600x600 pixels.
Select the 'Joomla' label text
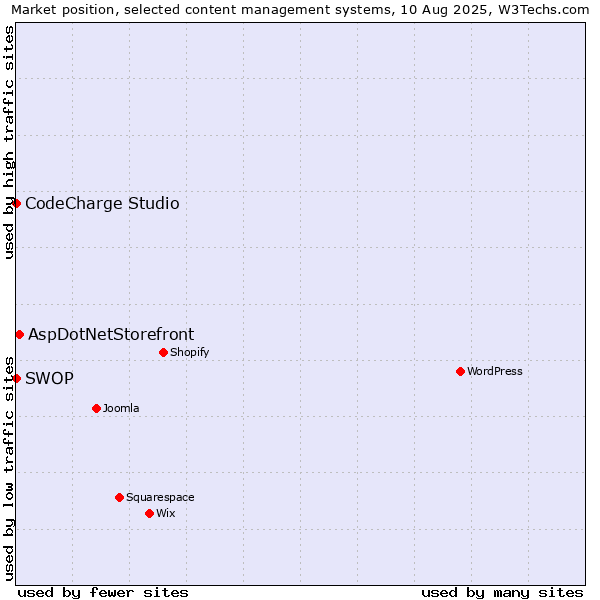[121, 409]
